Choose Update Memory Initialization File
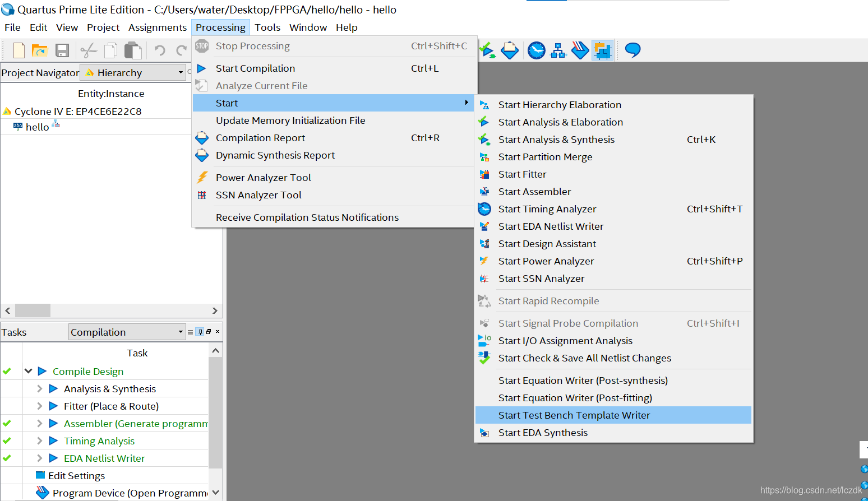This screenshot has width=868, height=501. [x=334, y=120]
